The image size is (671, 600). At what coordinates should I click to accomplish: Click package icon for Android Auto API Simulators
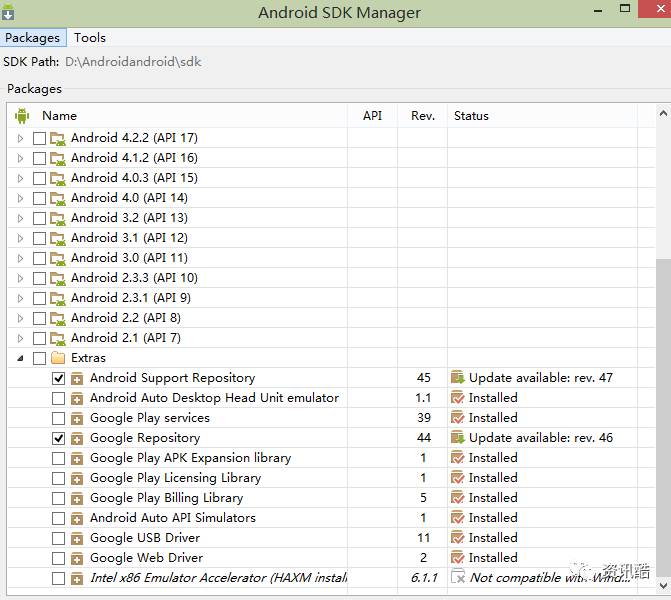77,518
